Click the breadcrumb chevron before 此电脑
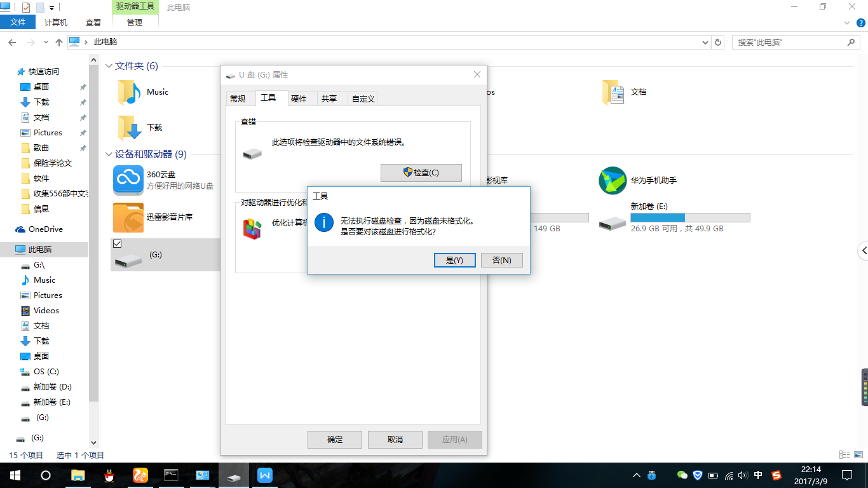 coord(87,42)
